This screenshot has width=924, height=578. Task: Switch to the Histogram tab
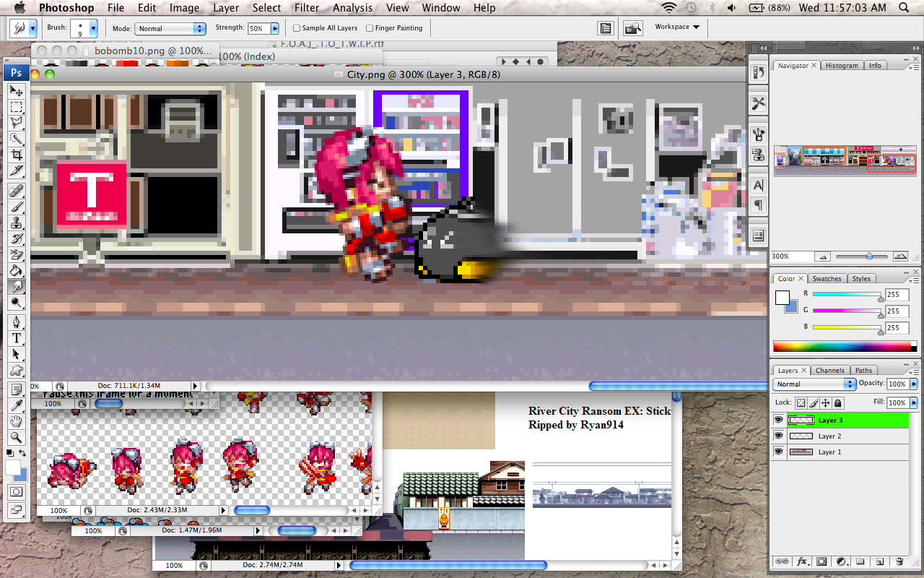coord(842,66)
